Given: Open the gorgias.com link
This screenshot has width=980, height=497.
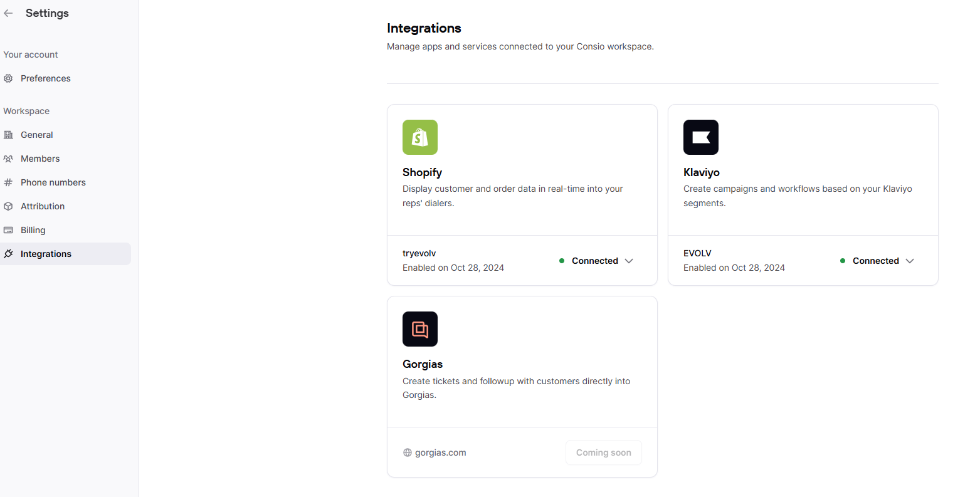Looking at the screenshot, I should pyautogui.click(x=435, y=453).
